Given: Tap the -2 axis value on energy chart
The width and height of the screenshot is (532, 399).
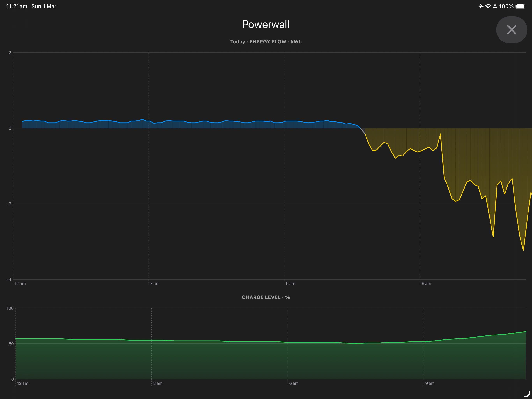Looking at the screenshot, I should click(x=9, y=204).
